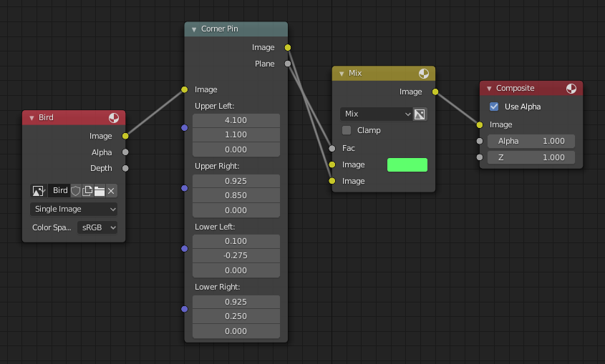Click Composite Z 1.000 value slider

tap(531, 157)
